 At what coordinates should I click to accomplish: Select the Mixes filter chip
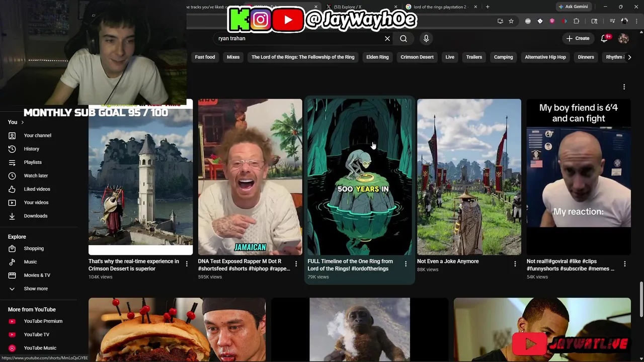[233, 57]
